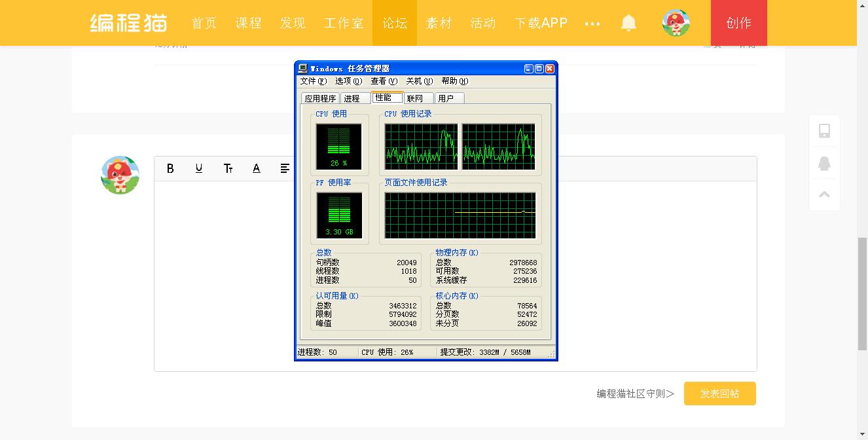868x440 pixels.
Task: Click the 峰值 value 3600348
Action: (403, 323)
